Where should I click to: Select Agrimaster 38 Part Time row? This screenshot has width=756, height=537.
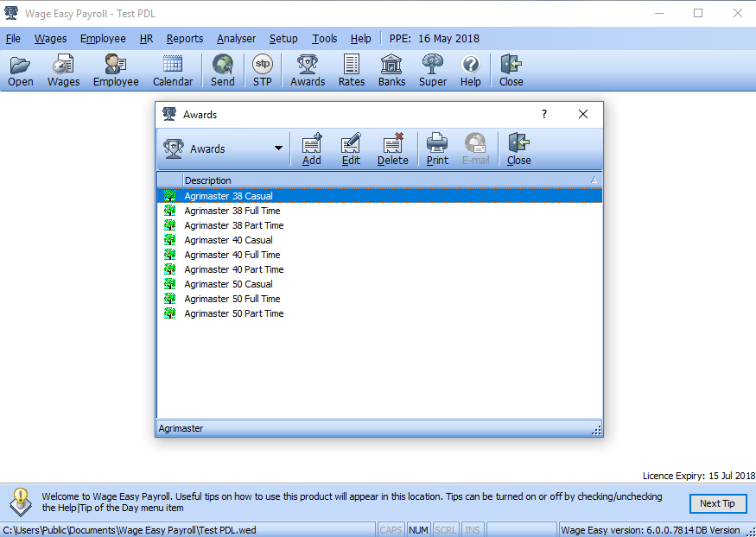coord(379,225)
